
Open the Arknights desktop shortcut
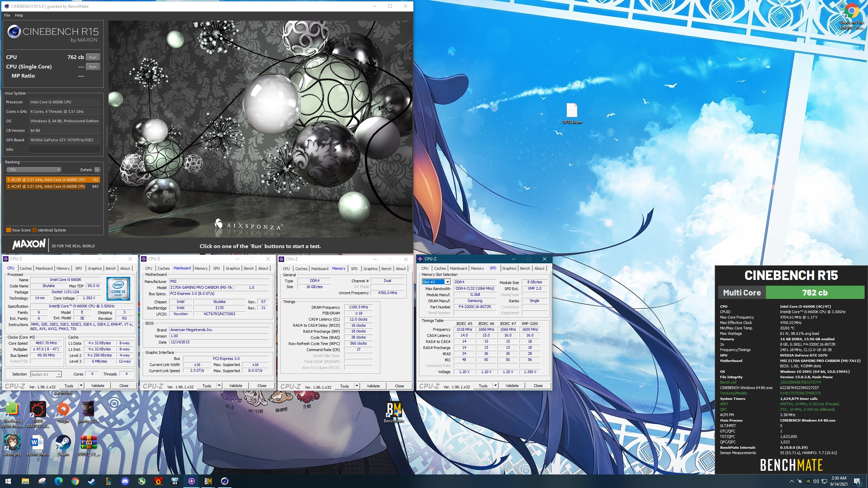(x=12, y=445)
